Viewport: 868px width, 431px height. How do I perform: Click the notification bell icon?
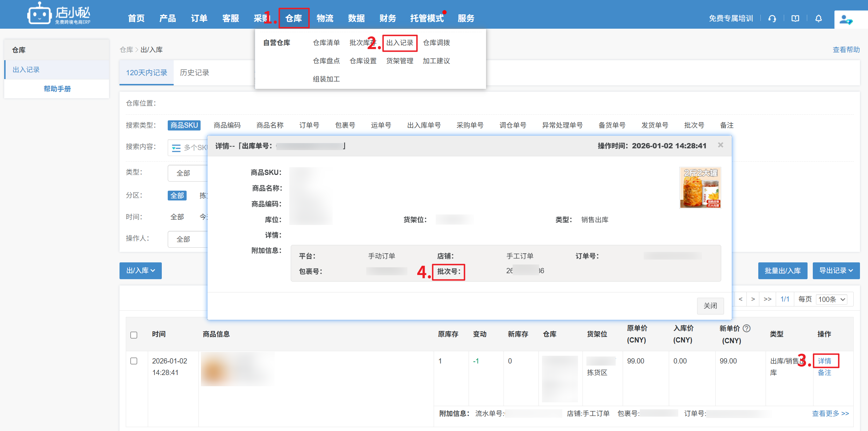coord(818,19)
